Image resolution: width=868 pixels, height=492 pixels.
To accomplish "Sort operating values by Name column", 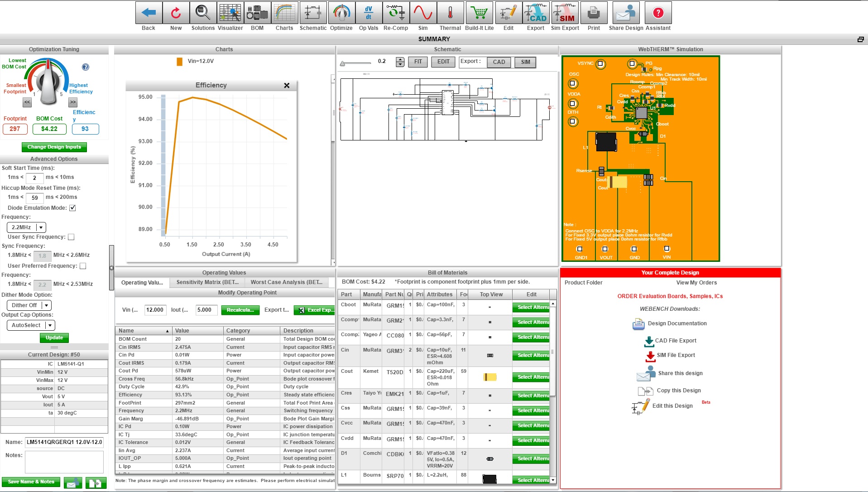I will (144, 331).
